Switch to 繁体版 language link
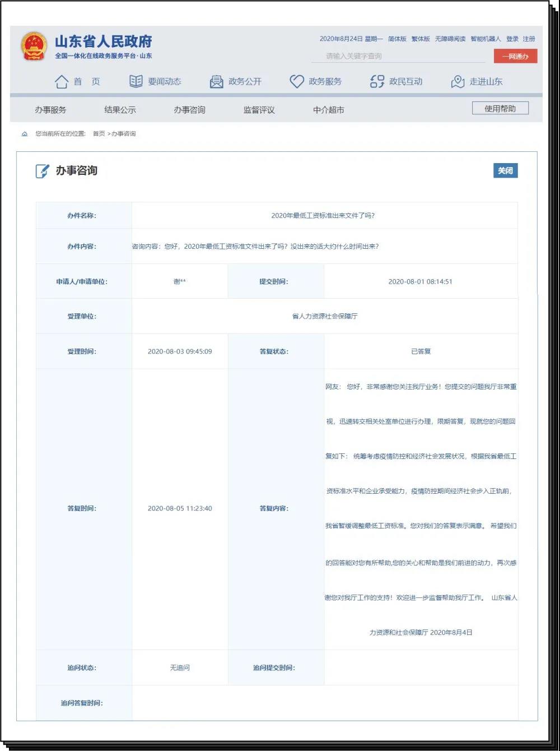 (421, 39)
